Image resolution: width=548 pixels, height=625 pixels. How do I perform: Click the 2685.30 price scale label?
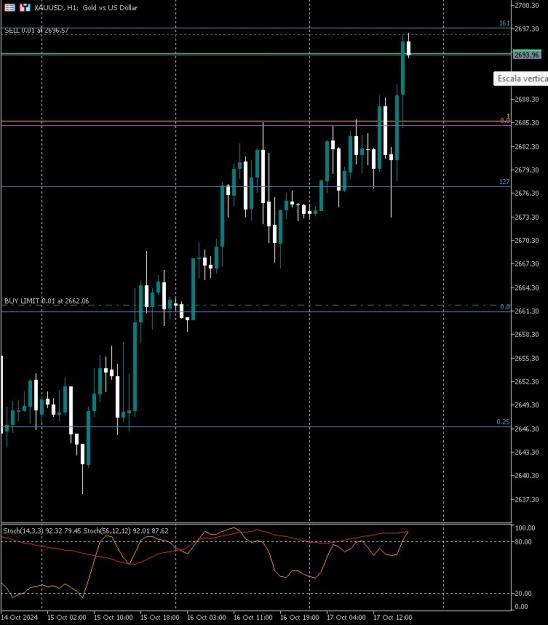(x=527, y=122)
